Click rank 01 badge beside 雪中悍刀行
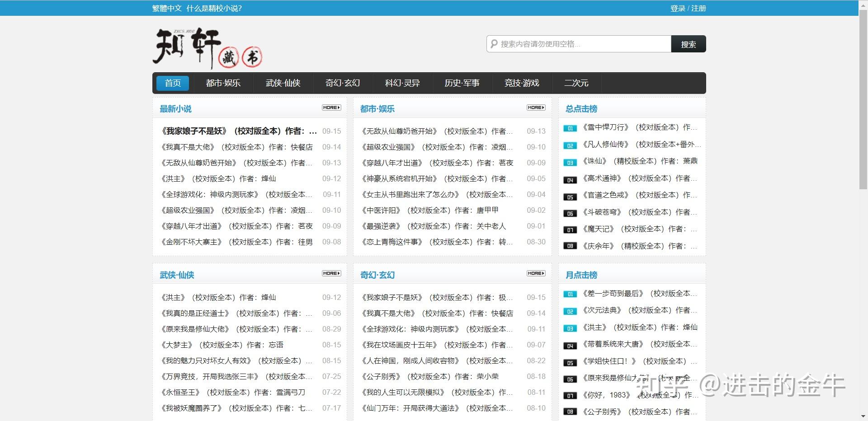The width and height of the screenshot is (868, 421). 570,128
